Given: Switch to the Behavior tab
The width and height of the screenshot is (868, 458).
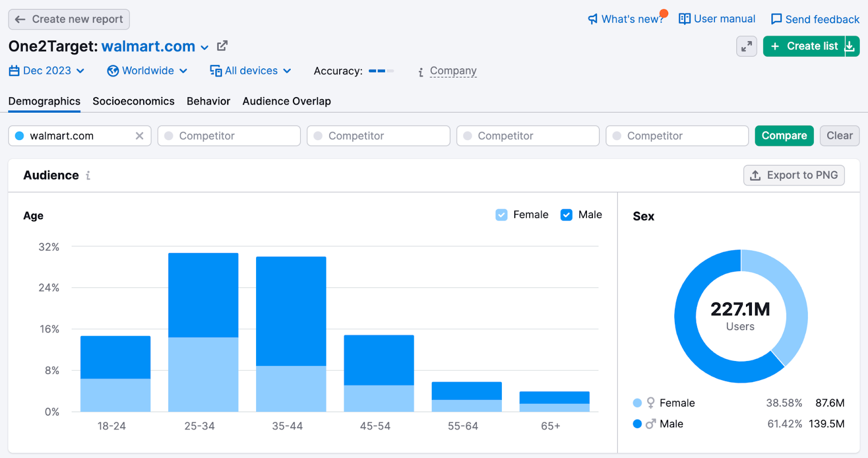Looking at the screenshot, I should pyautogui.click(x=208, y=101).
